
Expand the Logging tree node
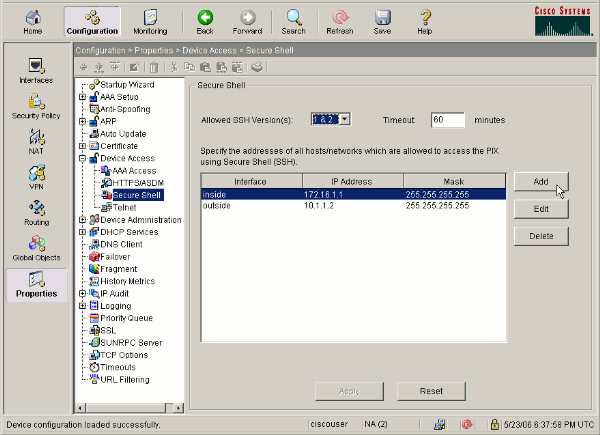[x=82, y=306]
